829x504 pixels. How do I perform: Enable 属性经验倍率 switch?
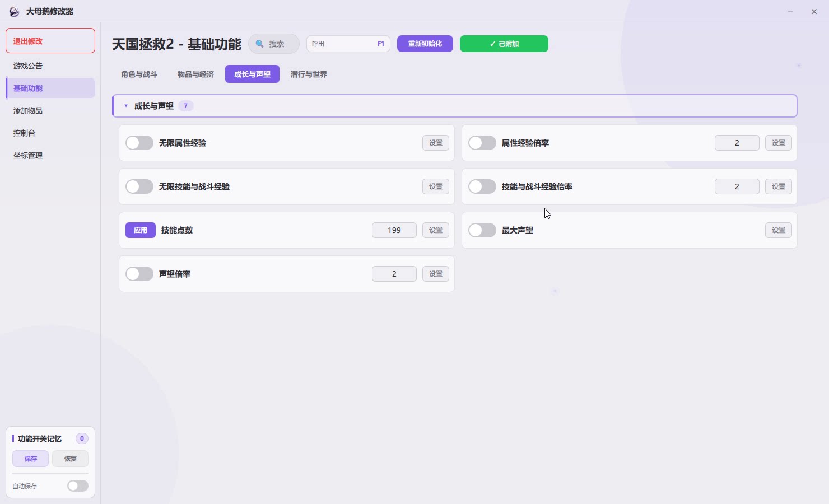click(482, 143)
